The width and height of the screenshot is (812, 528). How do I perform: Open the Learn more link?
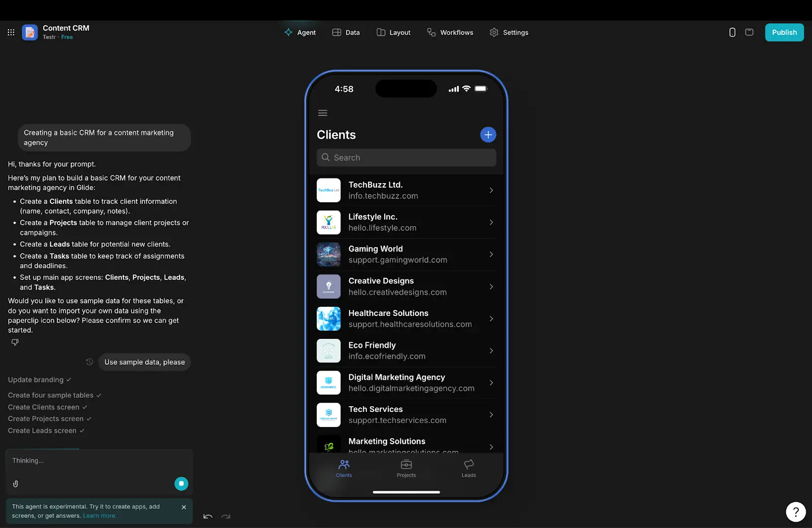(99, 515)
